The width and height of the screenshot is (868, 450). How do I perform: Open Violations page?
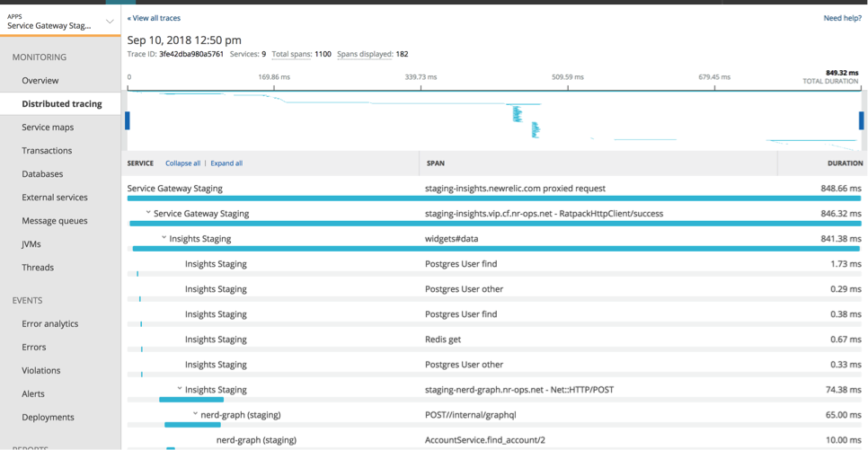point(41,370)
